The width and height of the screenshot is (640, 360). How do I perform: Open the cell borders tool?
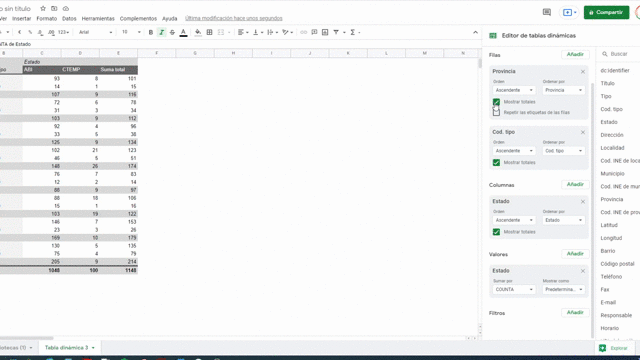pyautogui.click(x=209, y=32)
